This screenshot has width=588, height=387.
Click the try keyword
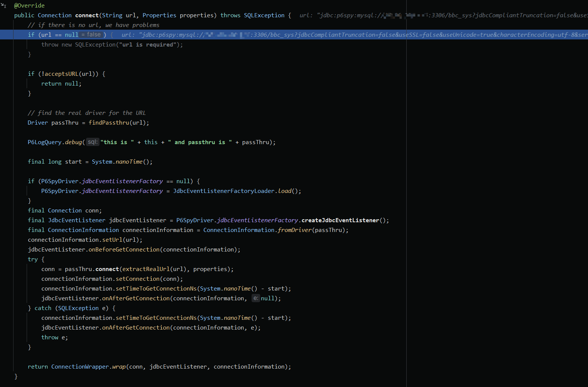[x=33, y=259]
